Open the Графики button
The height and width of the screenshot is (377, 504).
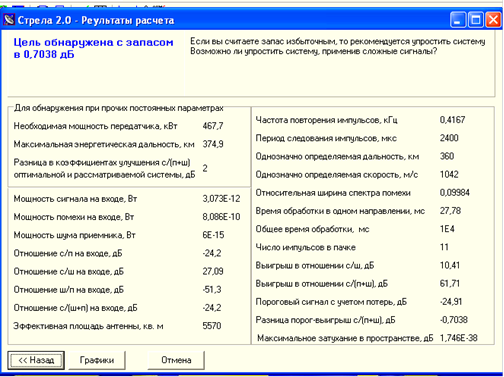[x=97, y=360]
